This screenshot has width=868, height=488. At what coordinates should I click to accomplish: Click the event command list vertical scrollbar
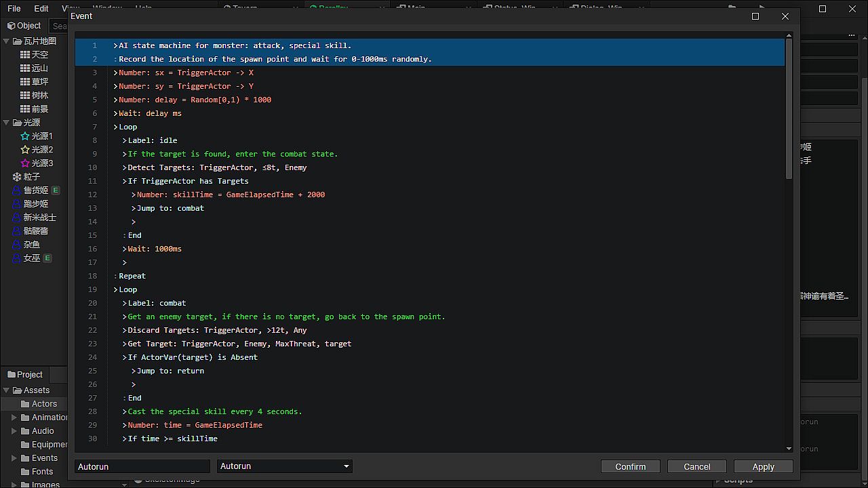[x=789, y=108]
